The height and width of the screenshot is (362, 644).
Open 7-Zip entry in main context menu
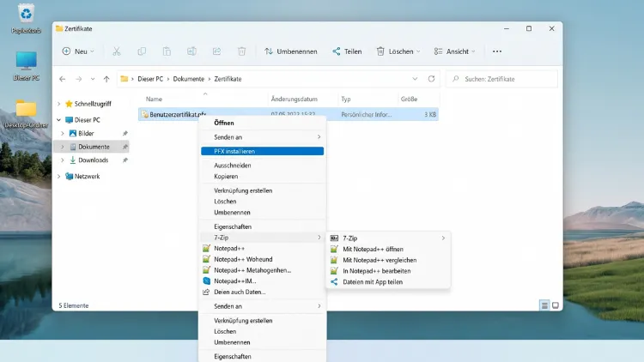[262, 238]
